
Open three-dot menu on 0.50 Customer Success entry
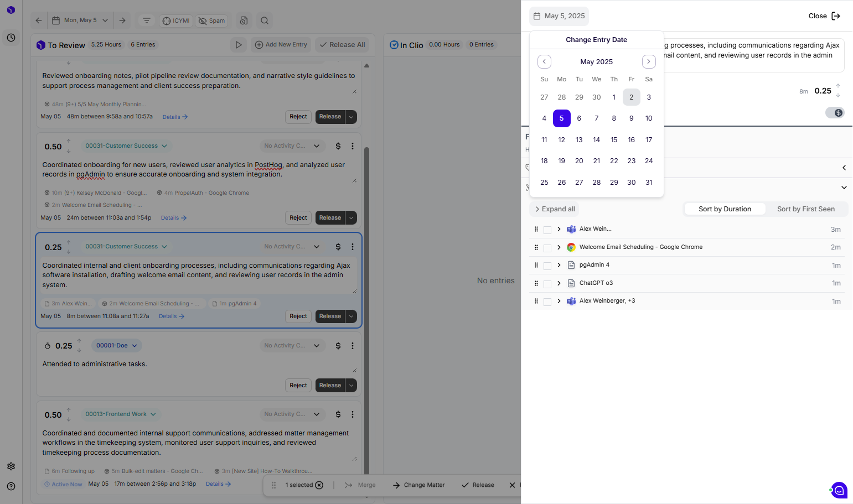coord(353,146)
